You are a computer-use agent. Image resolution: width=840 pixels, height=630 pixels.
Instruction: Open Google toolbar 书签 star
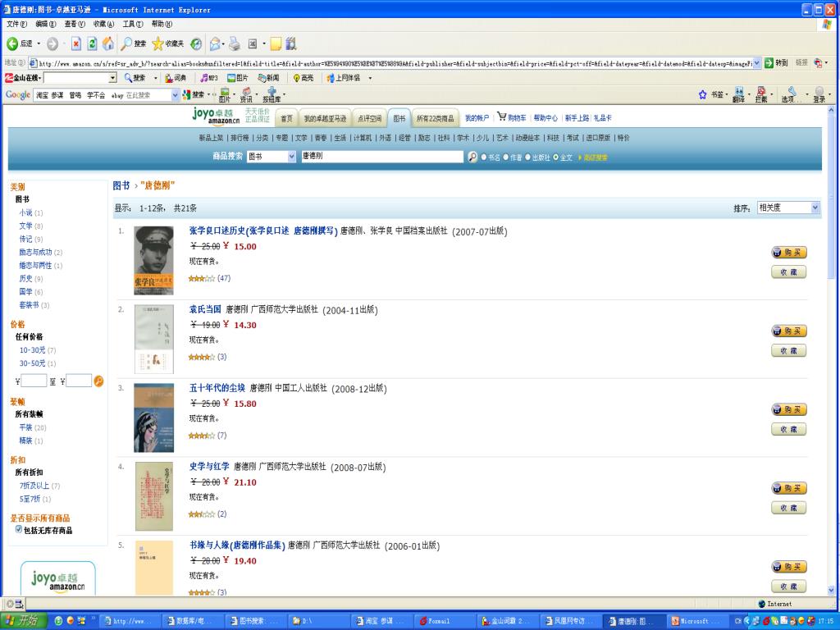(711, 95)
